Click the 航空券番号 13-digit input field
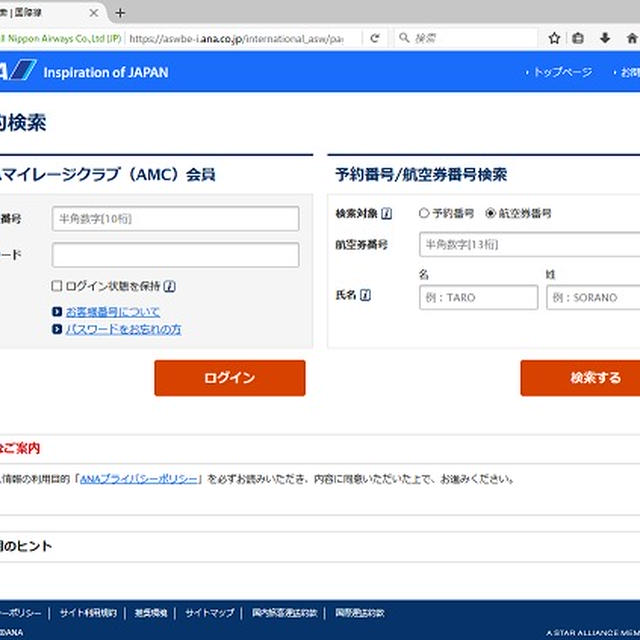 pos(529,244)
